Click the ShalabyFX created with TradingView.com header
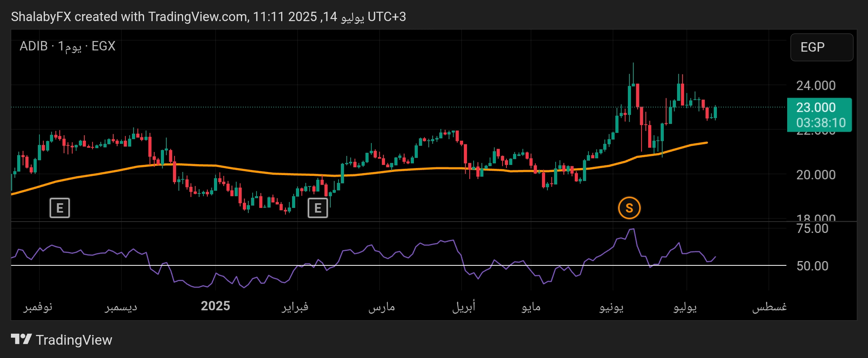 coord(209,17)
